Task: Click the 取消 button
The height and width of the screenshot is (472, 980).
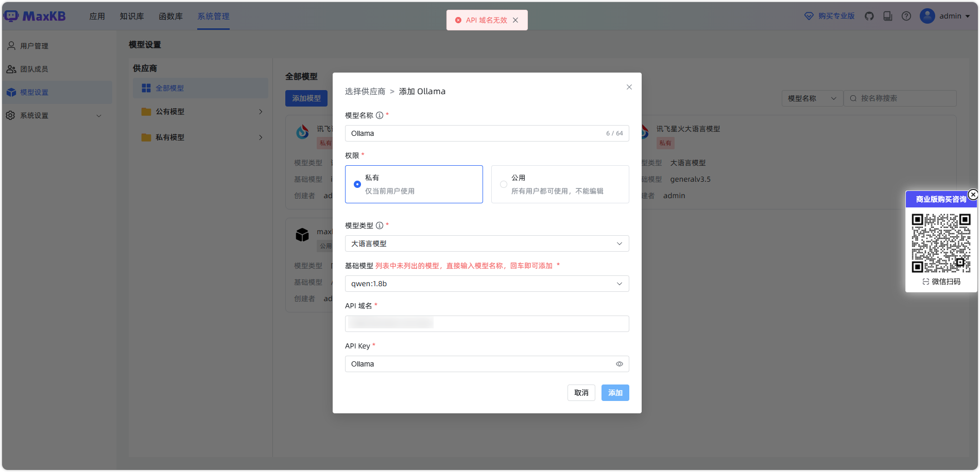Action: [581, 393]
